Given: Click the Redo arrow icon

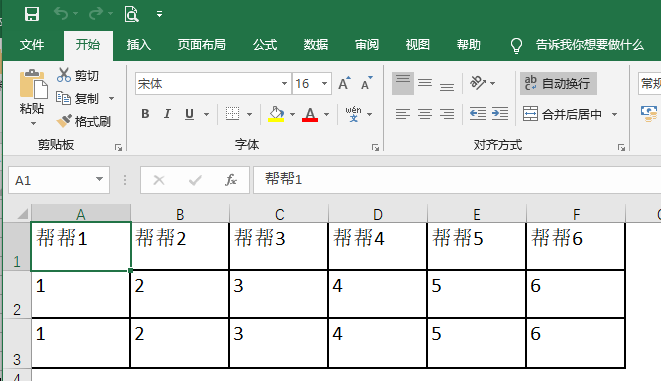Looking at the screenshot, I should pos(96,14).
